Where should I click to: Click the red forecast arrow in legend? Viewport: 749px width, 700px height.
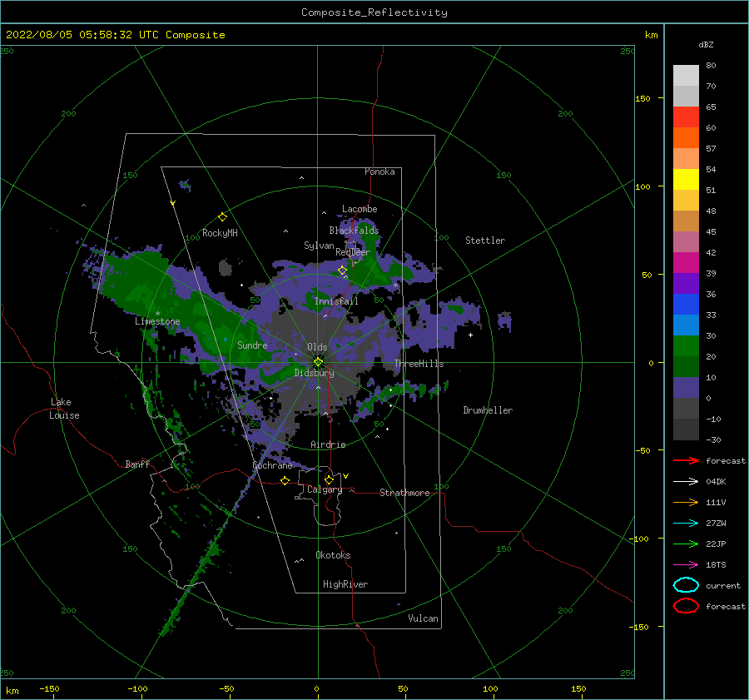click(686, 460)
